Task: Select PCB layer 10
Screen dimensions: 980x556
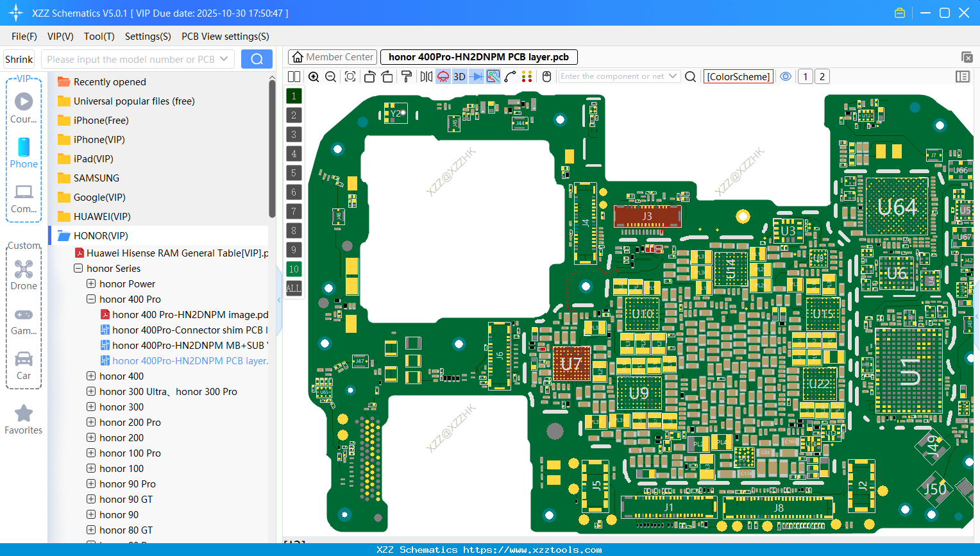Action: pyautogui.click(x=294, y=269)
